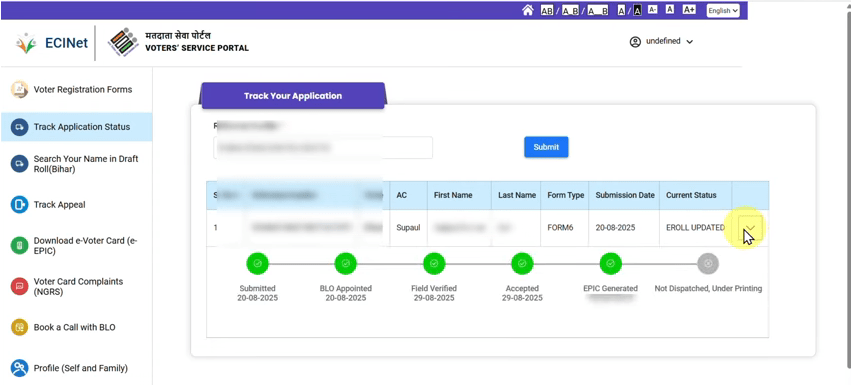Click the ECINet logo
Viewport: 851px width, 385px height.
click(52, 43)
